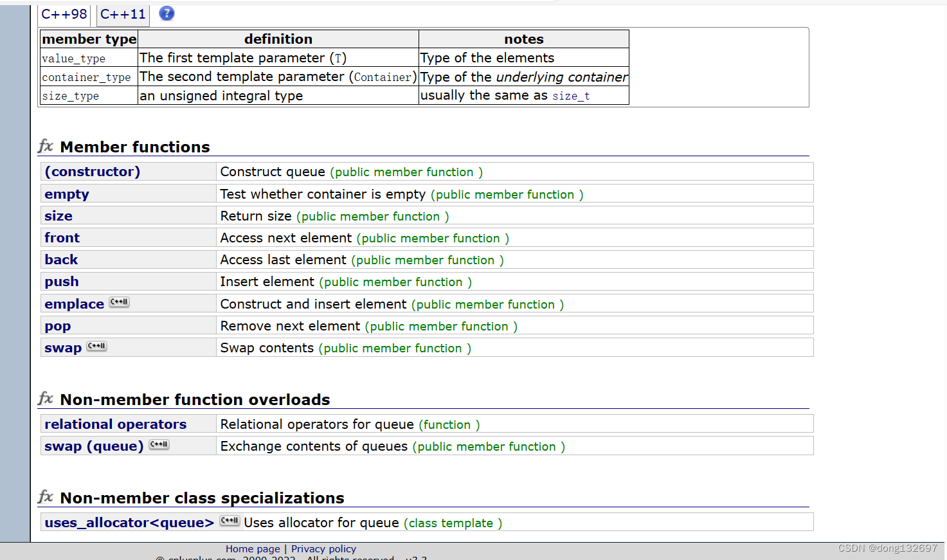Viewport: 947px width, 560px height.
Task: Click the 'Construct queue' description text
Action: (x=273, y=172)
